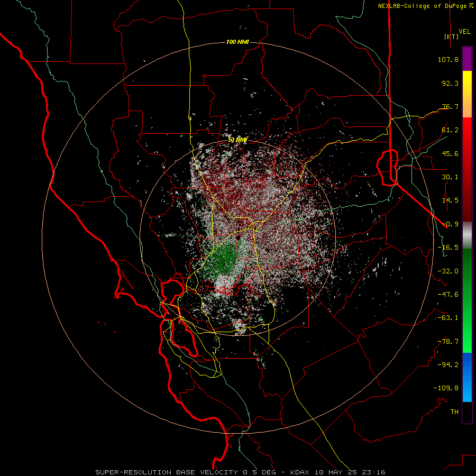This screenshot has width=476, height=476.
Task: Click the 107.8 legend value
Action: coord(448,59)
